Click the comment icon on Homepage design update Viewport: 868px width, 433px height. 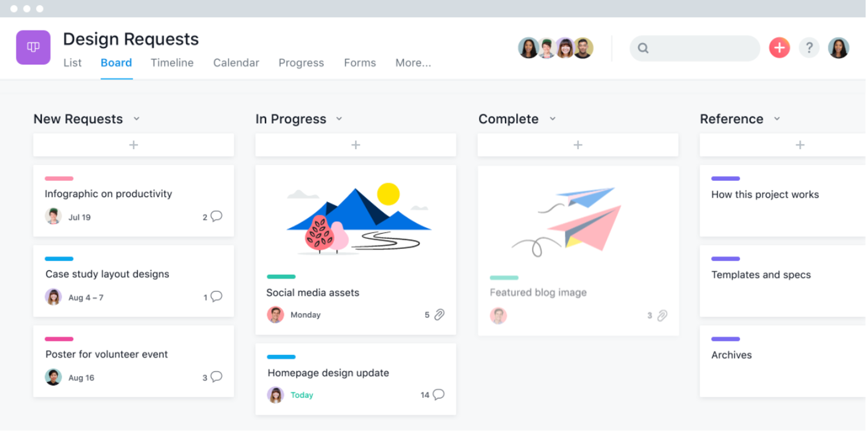tap(439, 394)
